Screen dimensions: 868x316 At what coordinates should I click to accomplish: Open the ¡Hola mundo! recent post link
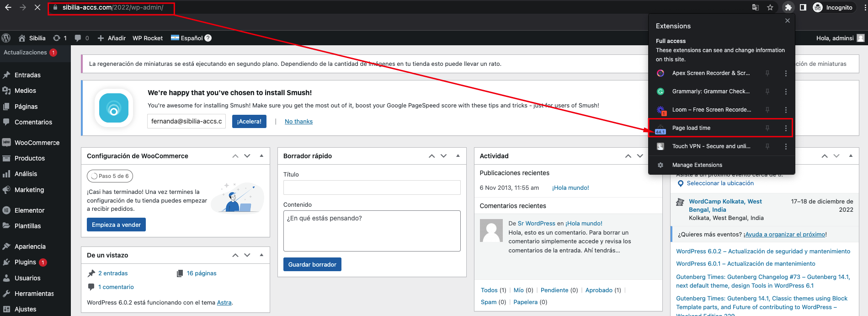point(570,187)
